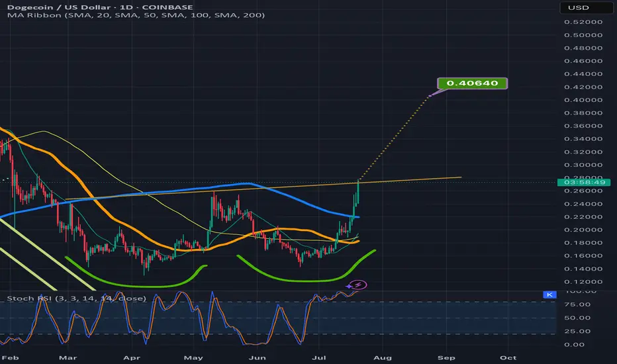Select the 0.40640 green price target label
This screenshot has width=617, height=364.
point(472,83)
